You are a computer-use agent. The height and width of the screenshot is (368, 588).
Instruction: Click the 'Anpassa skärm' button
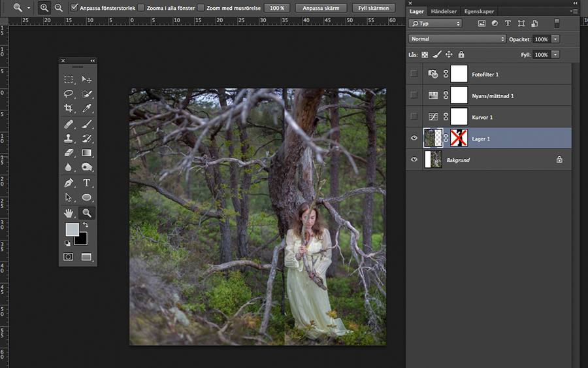(321, 8)
